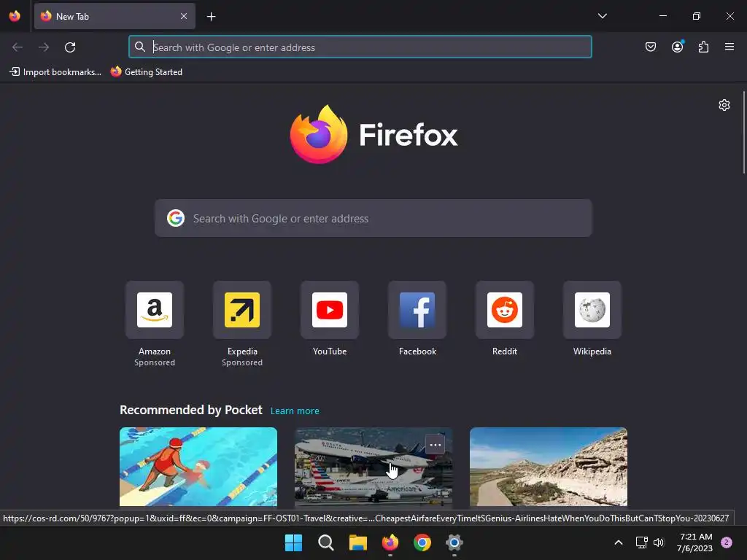747x560 pixels.
Task: Reload the current page
Action: tap(70, 47)
